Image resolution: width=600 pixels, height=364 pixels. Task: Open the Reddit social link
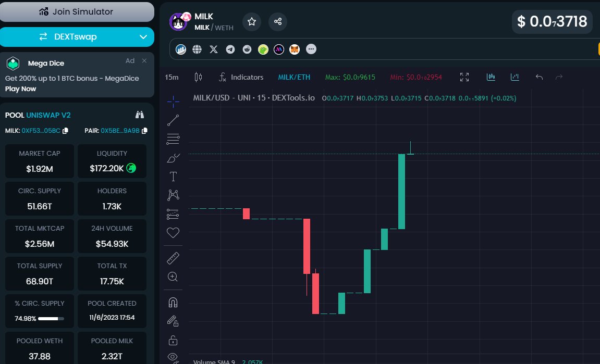pos(247,49)
